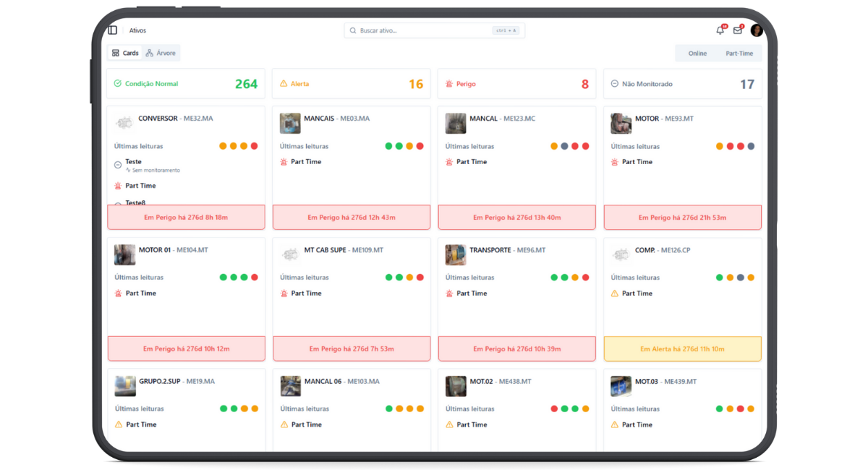
Task: Click Em Alerta banner on COMP. card
Action: pyautogui.click(x=682, y=349)
